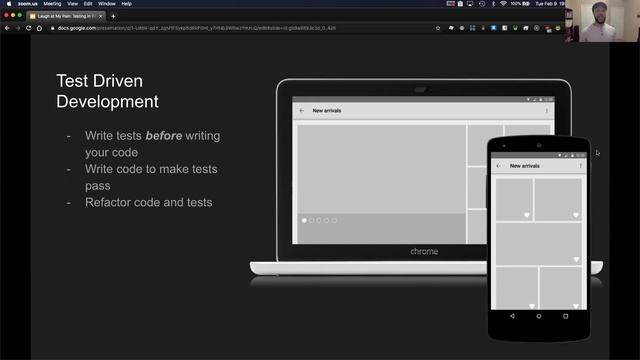Open the Apple menu
Viewport: 640px width, 360px height.
[9, 4]
